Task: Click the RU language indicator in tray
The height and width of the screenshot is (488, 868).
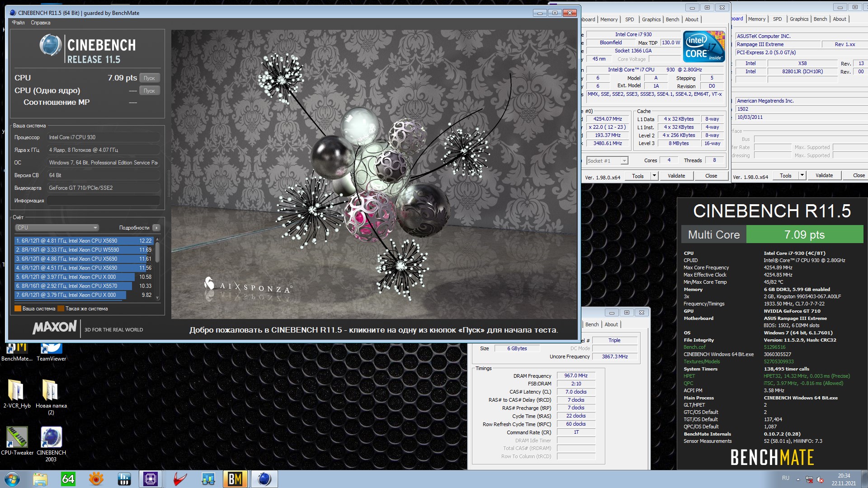Action: click(x=786, y=478)
